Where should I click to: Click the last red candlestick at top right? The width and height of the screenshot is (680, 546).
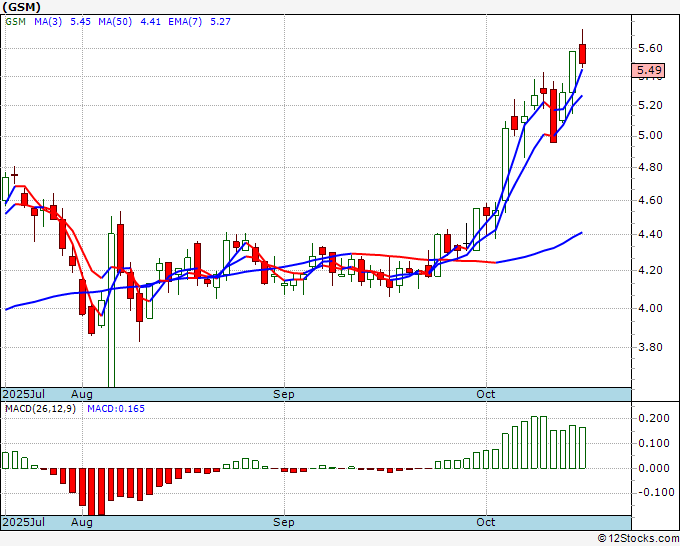582,54
